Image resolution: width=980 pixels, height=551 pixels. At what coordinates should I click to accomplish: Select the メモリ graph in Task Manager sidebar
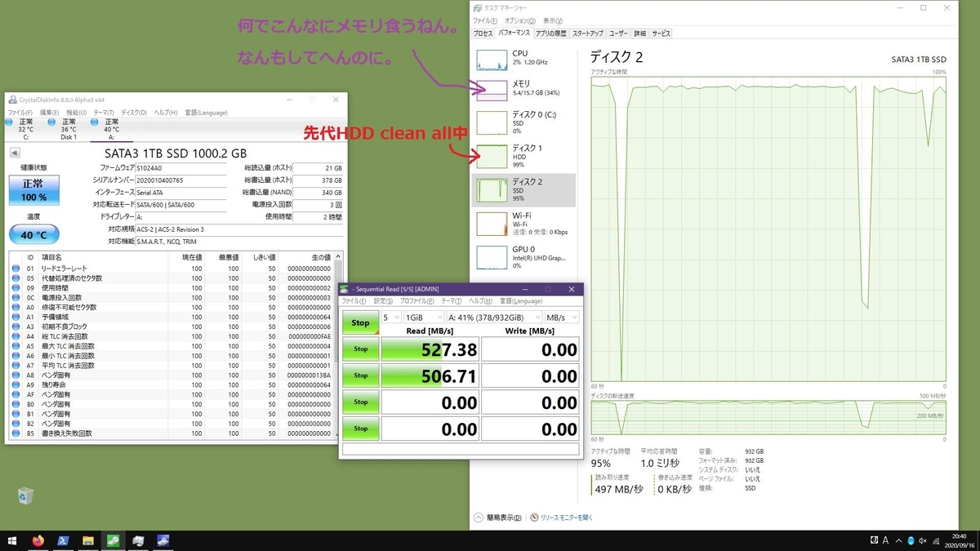492,90
